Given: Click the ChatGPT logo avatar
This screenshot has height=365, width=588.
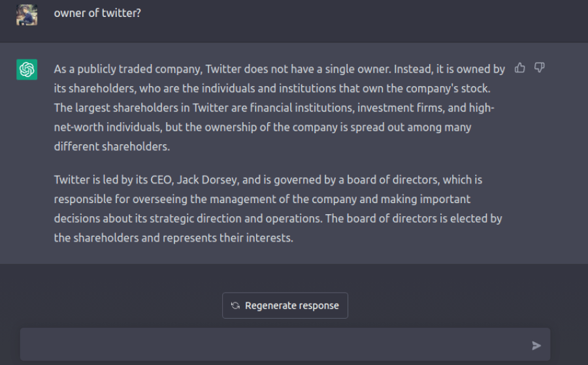Looking at the screenshot, I should pyautogui.click(x=27, y=70).
